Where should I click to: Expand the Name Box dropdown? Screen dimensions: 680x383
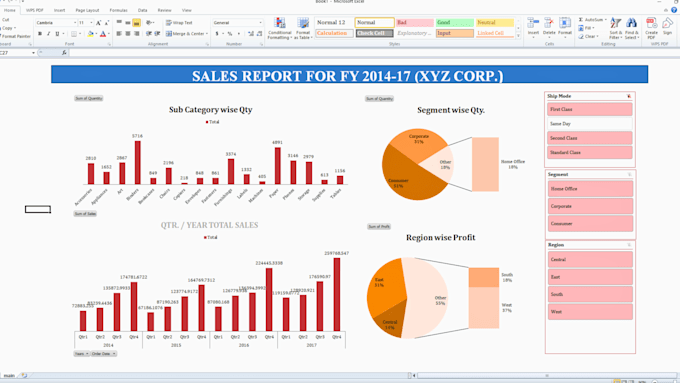point(33,53)
